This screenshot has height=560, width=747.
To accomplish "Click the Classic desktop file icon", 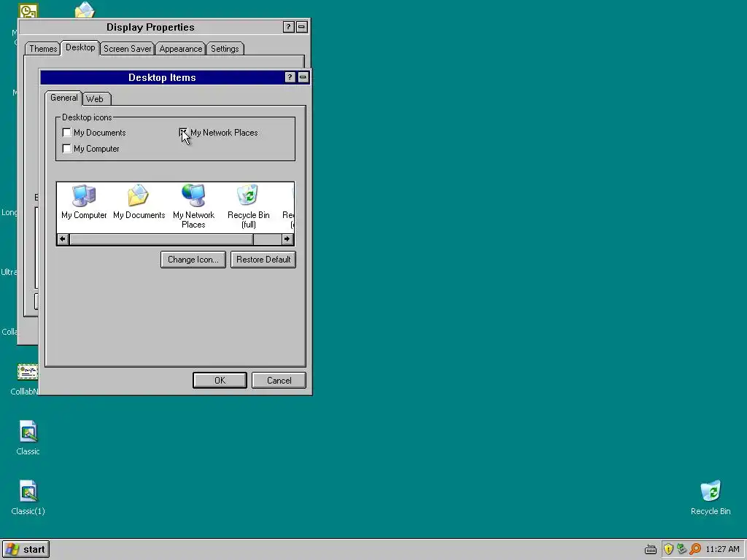I will 28,437.
